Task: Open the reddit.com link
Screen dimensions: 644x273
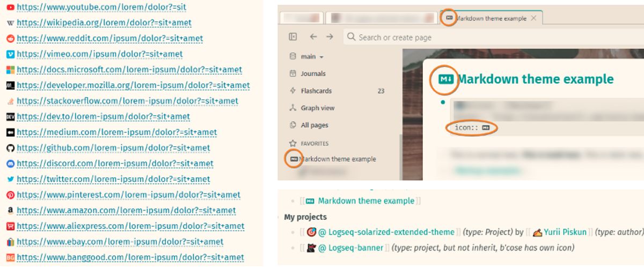Action: (x=109, y=39)
